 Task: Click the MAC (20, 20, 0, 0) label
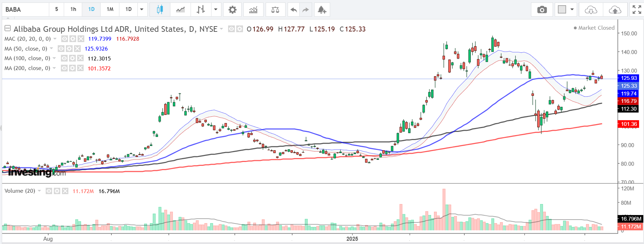[x=28, y=39]
